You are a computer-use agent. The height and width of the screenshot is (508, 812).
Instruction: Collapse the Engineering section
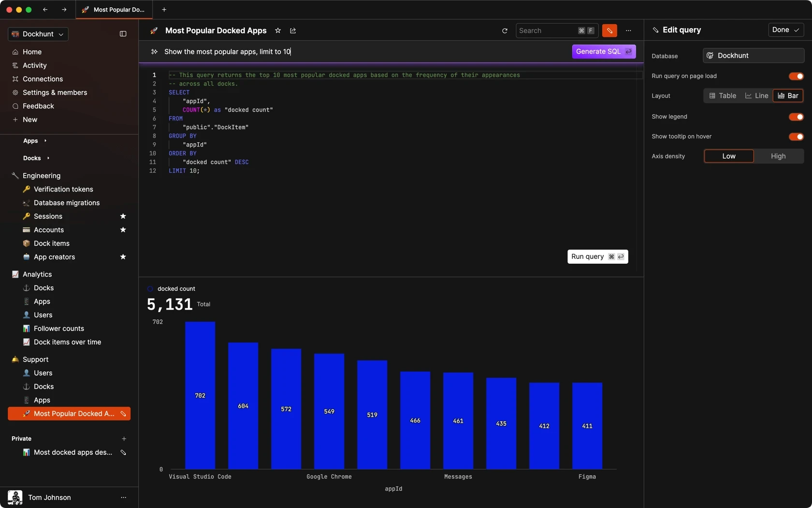click(42, 176)
